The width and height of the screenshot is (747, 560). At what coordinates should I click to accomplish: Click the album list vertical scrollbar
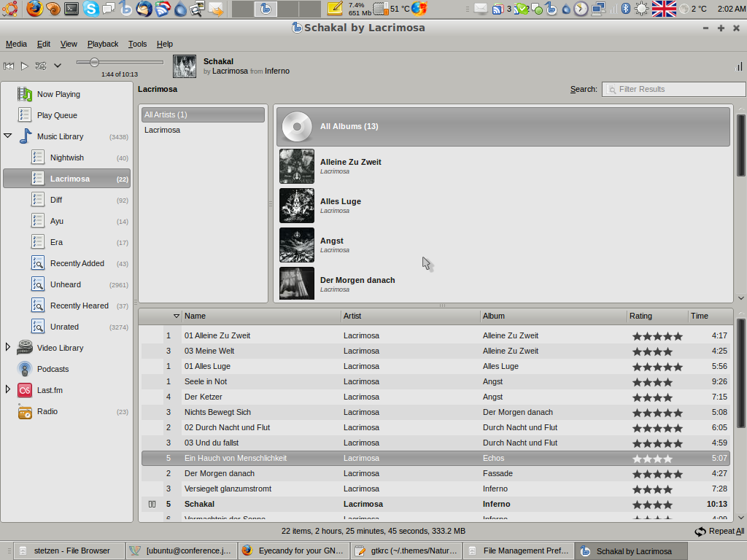[741, 145]
